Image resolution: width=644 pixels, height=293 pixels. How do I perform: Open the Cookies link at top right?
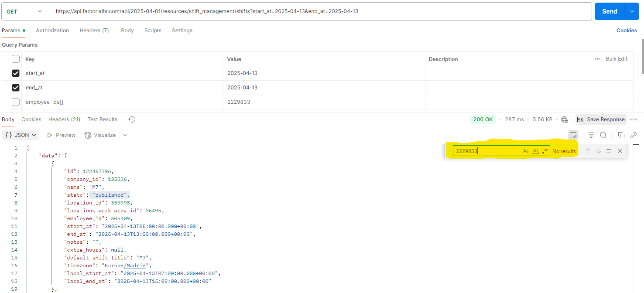(627, 31)
